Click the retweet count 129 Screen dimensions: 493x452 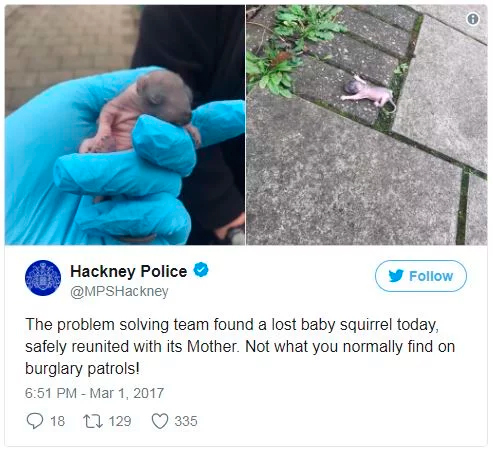pos(120,421)
